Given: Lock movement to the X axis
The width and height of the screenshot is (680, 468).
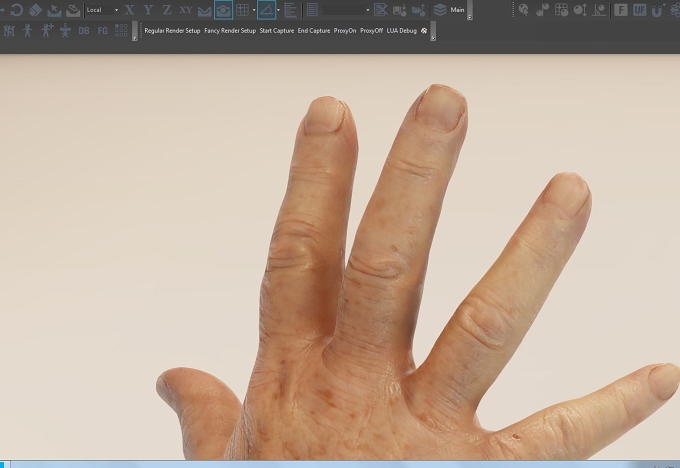Looking at the screenshot, I should [129, 10].
